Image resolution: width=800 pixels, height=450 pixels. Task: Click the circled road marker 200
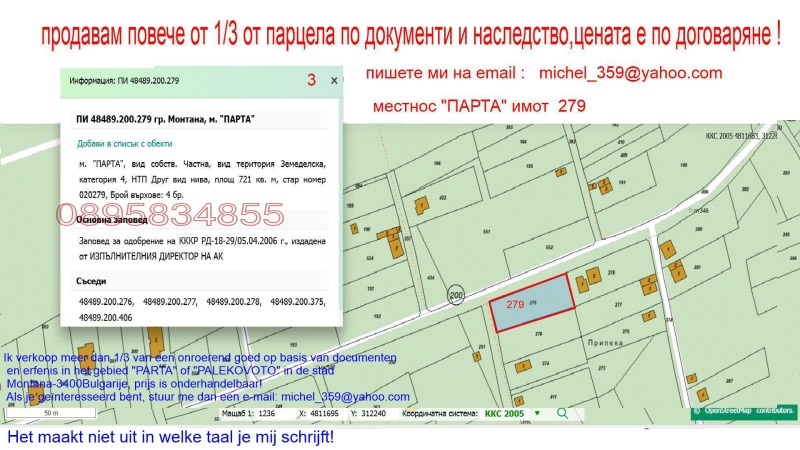pos(456,295)
